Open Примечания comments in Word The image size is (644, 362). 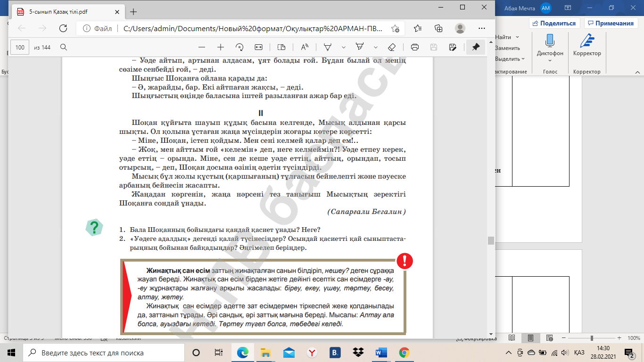click(x=611, y=23)
